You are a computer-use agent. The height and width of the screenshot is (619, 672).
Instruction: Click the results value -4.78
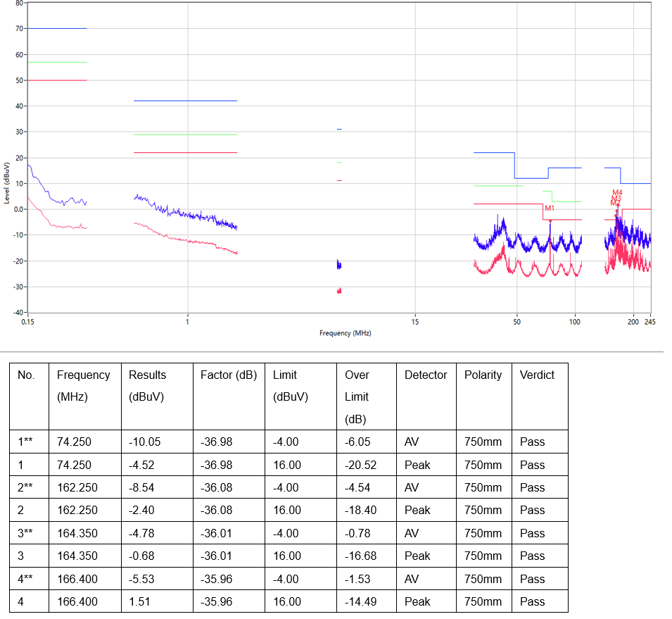pyautogui.click(x=142, y=534)
